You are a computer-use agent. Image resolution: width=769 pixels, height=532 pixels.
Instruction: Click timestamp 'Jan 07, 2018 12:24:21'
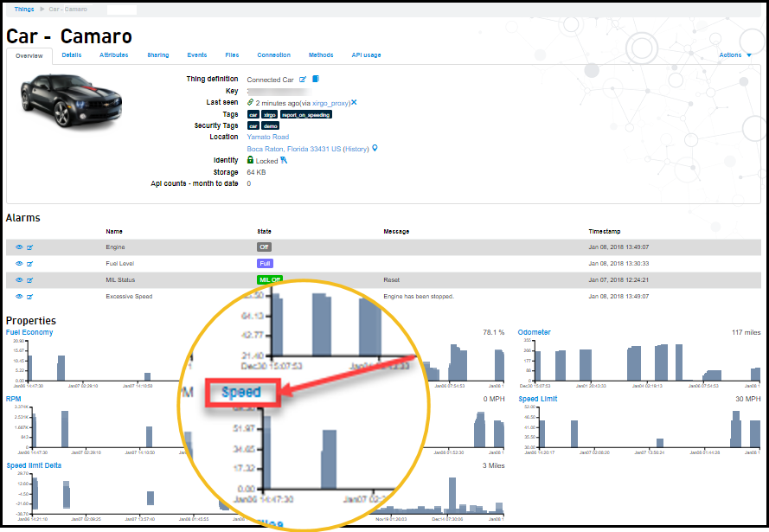tap(618, 280)
